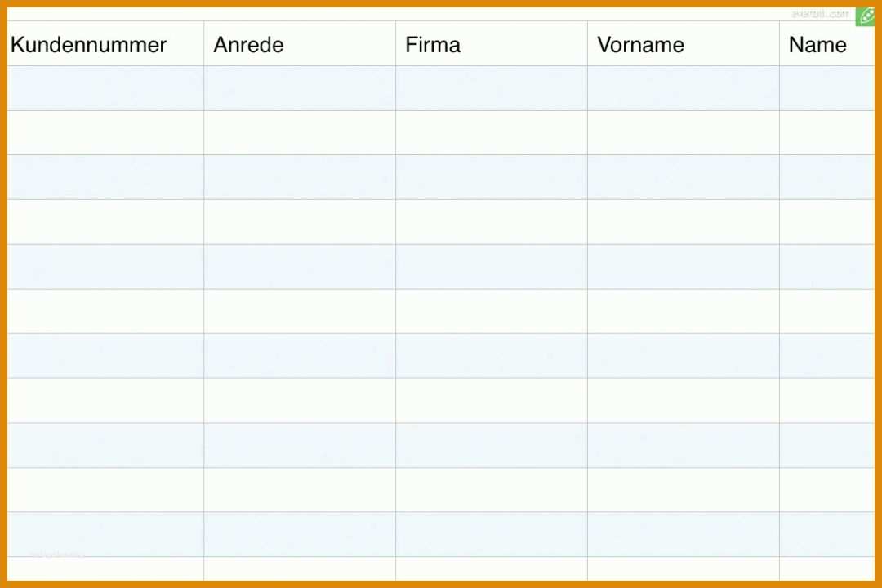Click first empty cell under Firma
The image size is (882, 588).
(492, 88)
